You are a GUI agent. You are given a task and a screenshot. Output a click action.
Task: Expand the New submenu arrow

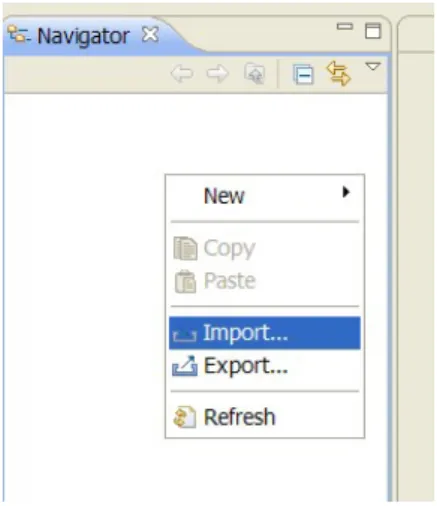(x=346, y=192)
